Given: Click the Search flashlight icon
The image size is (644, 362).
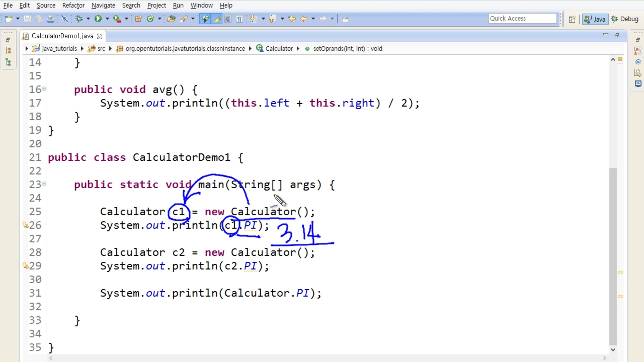Looking at the screenshot, I should pos(184,19).
